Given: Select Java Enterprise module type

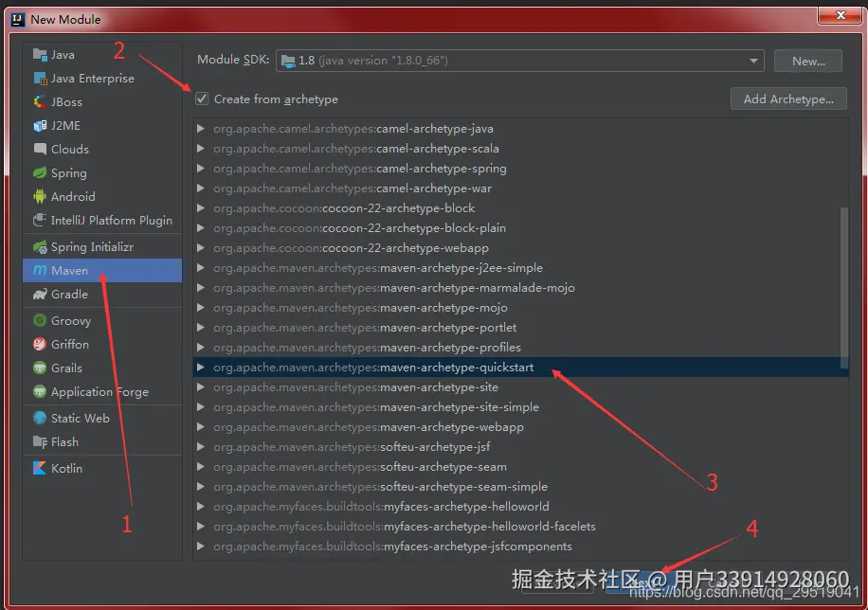Looking at the screenshot, I should coord(93,79).
